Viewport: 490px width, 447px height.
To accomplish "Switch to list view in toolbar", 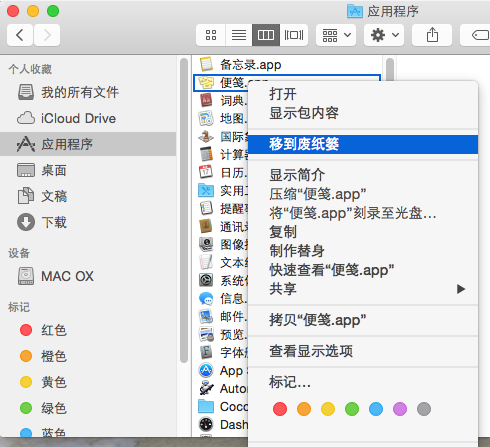I will pyautogui.click(x=239, y=35).
